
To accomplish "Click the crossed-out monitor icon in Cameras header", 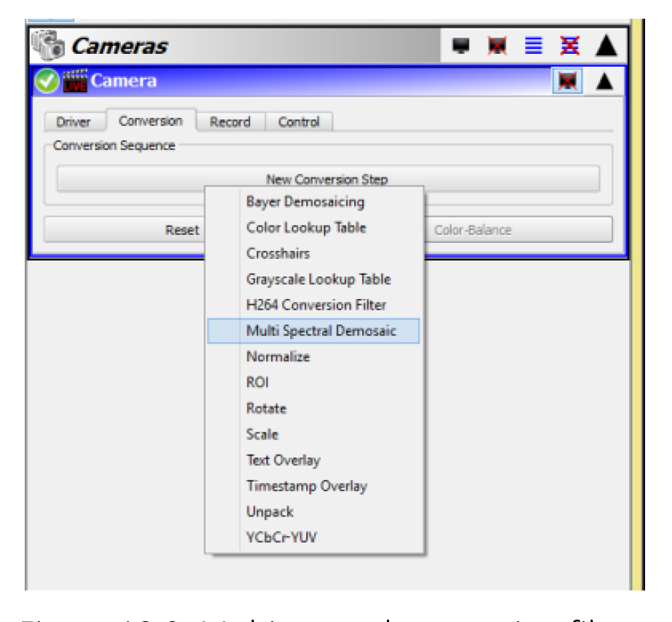I will [497, 47].
